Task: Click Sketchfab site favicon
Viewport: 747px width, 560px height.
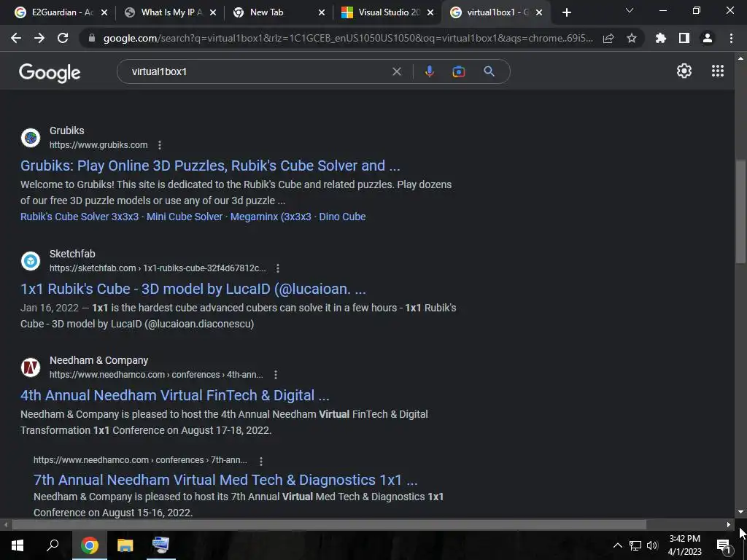Action: pyautogui.click(x=31, y=261)
